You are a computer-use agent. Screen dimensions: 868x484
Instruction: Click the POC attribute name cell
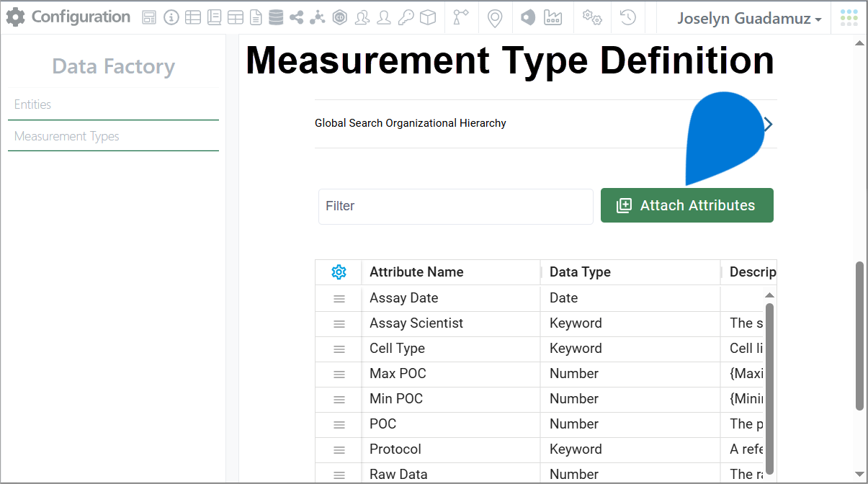click(383, 424)
